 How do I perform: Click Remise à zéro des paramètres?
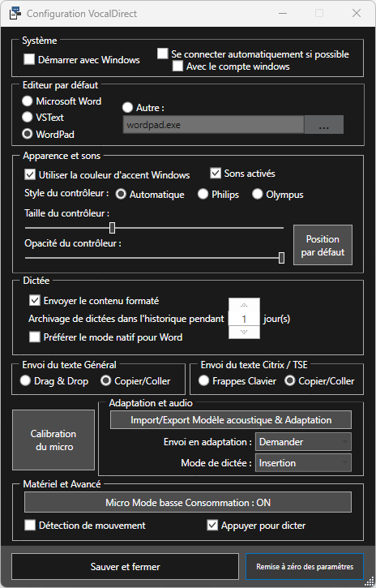[x=305, y=566]
